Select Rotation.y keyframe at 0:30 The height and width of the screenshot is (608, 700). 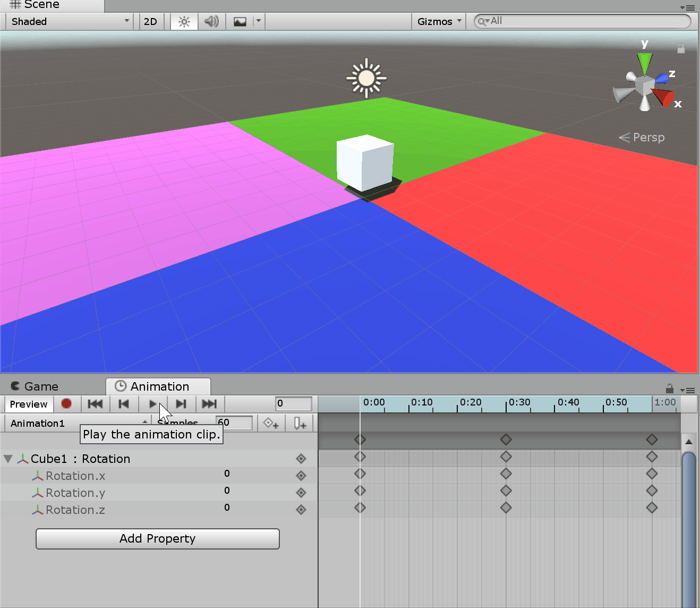pyautogui.click(x=506, y=491)
